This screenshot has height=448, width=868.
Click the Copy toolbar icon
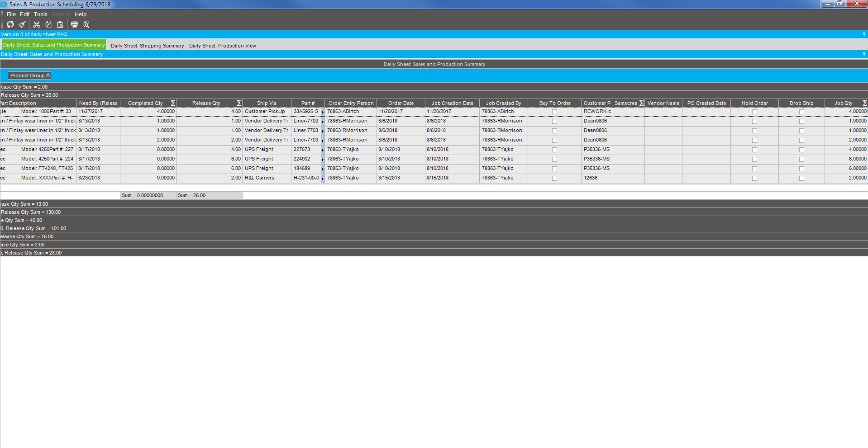(48, 24)
